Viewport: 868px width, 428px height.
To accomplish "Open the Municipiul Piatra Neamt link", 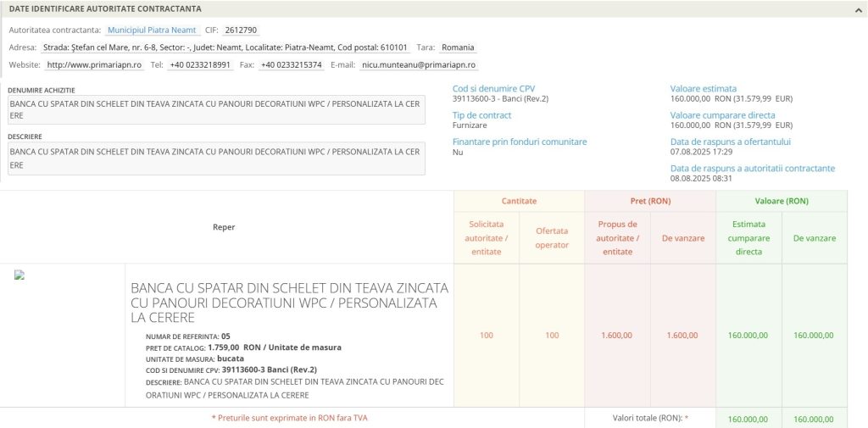I will pos(152,30).
